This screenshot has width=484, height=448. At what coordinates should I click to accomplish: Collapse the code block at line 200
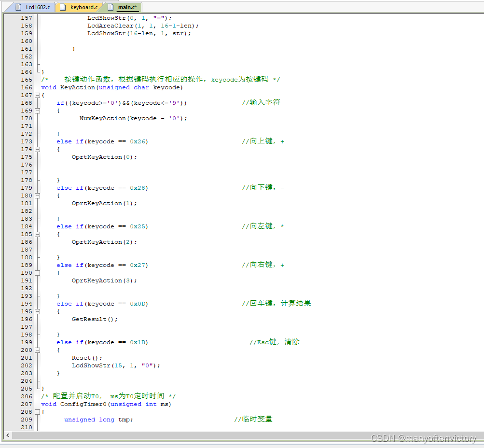[37, 350]
